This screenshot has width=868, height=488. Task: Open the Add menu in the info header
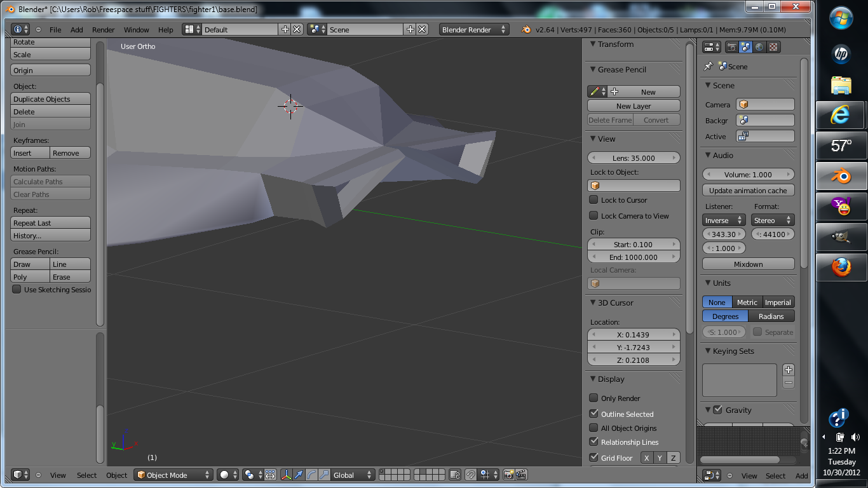coord(77,30)
